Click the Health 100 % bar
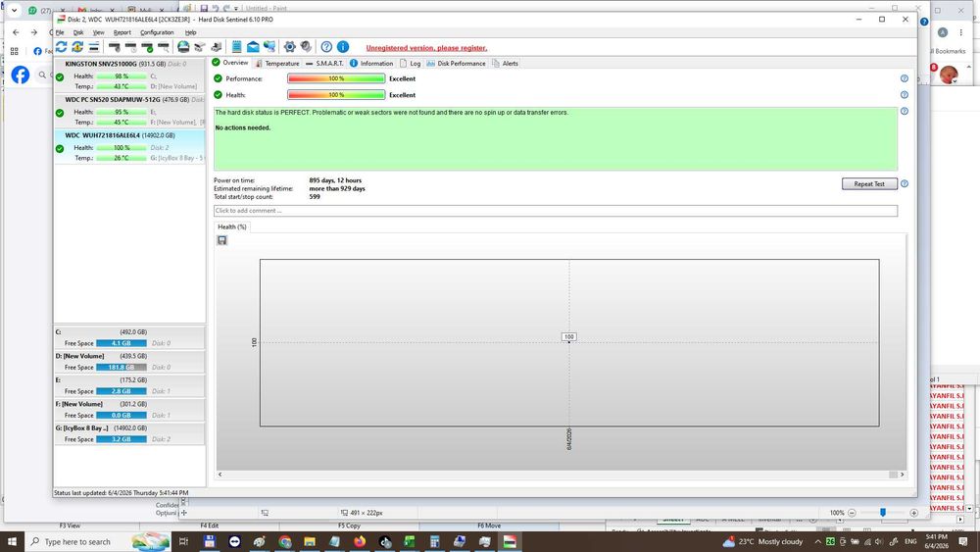The width and height of the screenshot is (980, 552). (336, 95)
